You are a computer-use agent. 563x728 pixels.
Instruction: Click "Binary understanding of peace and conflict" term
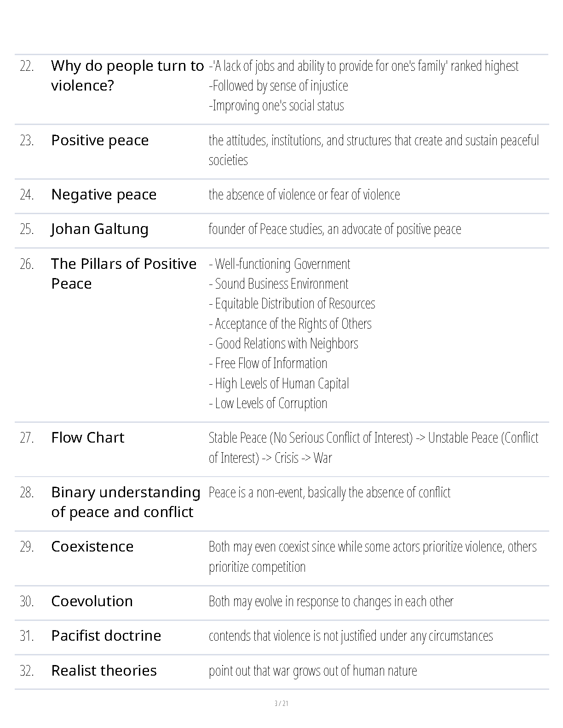(x=126, y=502)
